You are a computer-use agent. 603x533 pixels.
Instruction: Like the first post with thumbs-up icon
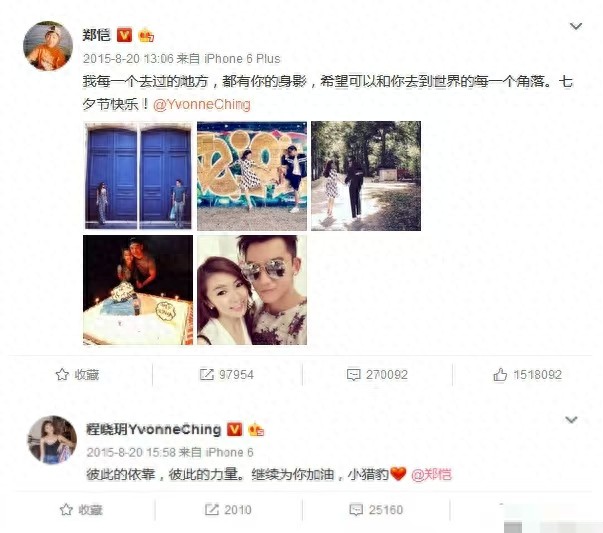(x=500, y=374)
